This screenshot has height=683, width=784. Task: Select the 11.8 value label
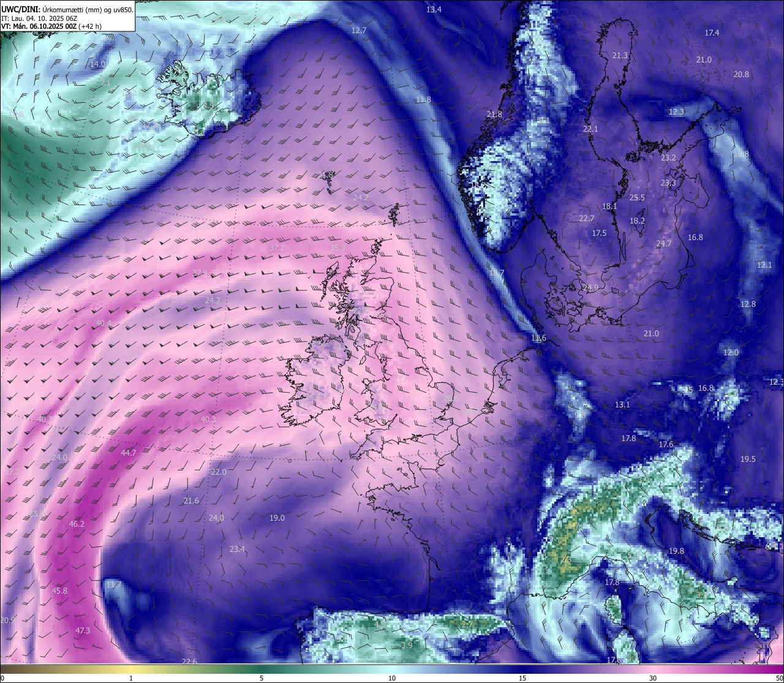[423, 99]
